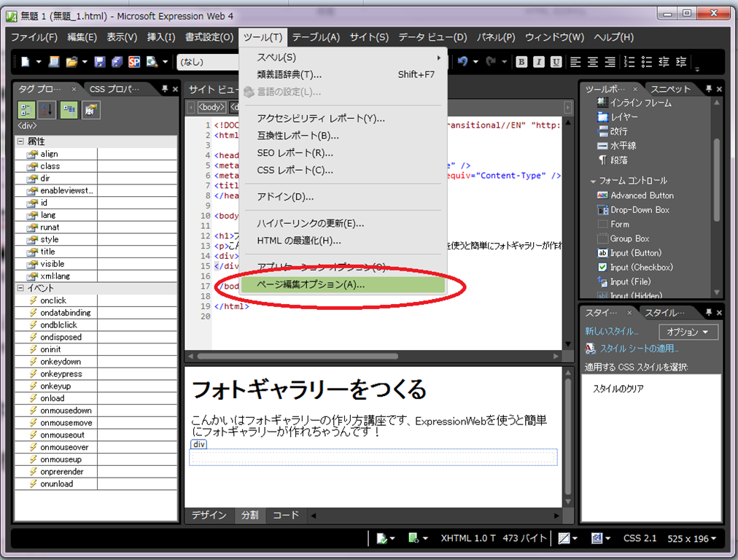The width and height of the screenshot is (738, 560).
Task: Click the Save floppy disk icon
Action: tap(100, 62)
